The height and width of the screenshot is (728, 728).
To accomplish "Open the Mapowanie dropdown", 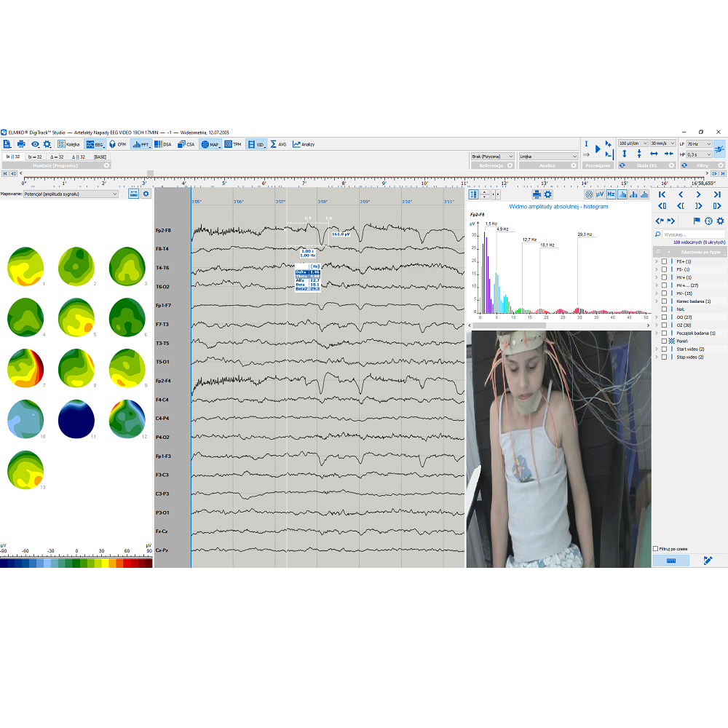I will tap(70, 194).
